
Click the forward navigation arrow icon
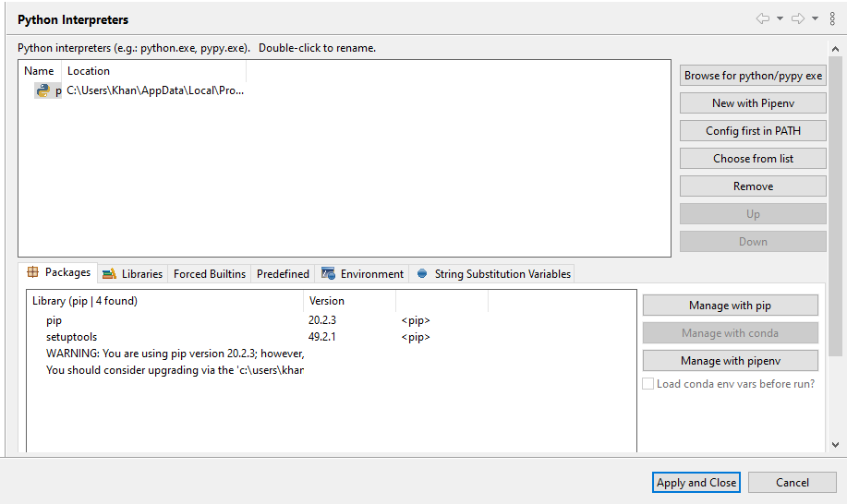coord(798,18)
